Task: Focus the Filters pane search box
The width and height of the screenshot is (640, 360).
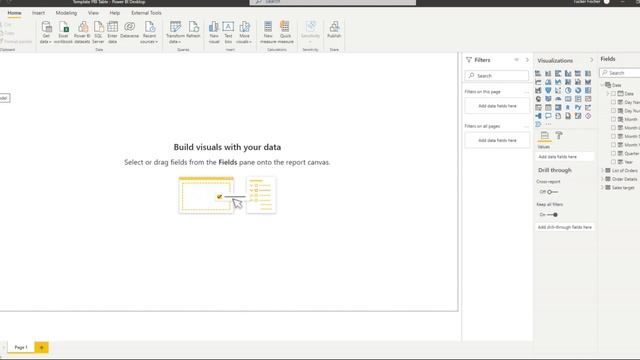Action: point(497,76)
